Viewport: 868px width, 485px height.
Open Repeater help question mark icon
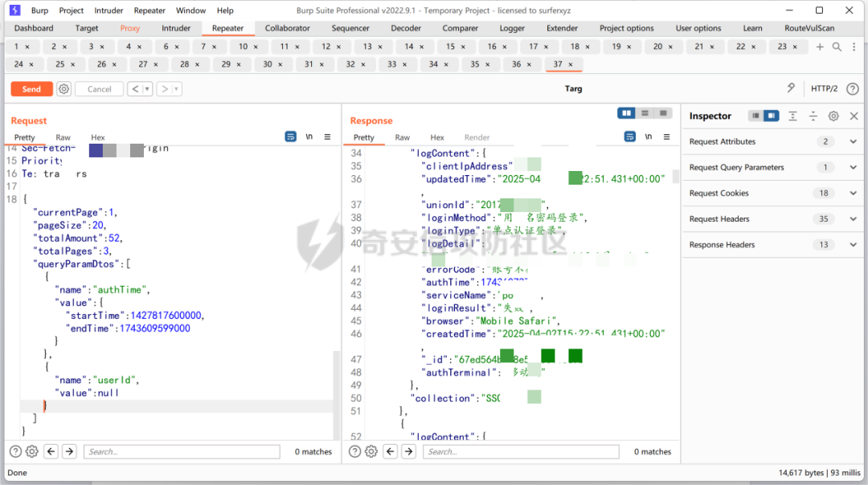tap(853, 88)
